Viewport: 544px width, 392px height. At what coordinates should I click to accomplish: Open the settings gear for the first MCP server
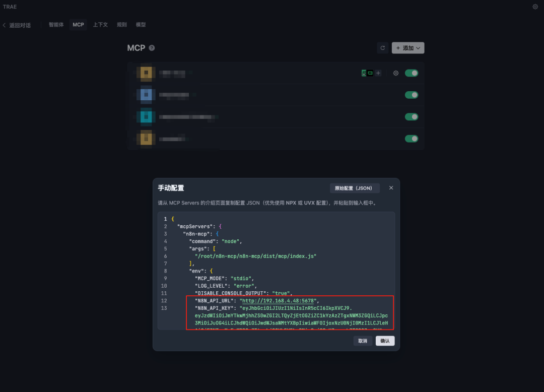[396, 73]
